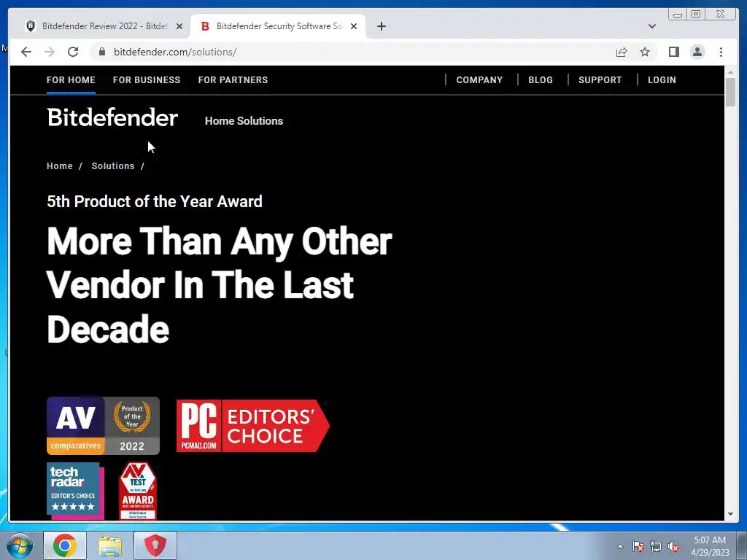Reload the Bitdefender page
This screenshot has height=560, width=747.
(x=73, y=52)
